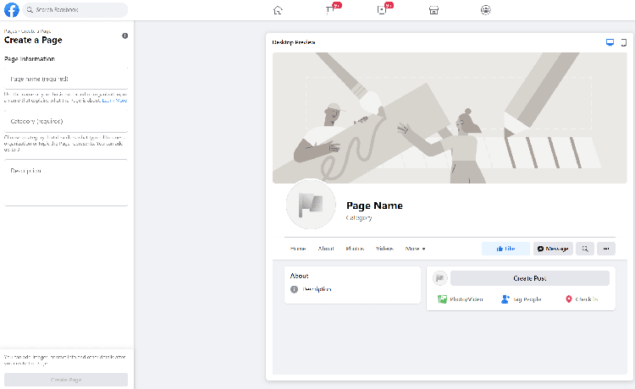This screenshot has width=635, height=389.
Task: Select the Videos tab in page preview
Action: pyautogui.click(x=384, y=249)
